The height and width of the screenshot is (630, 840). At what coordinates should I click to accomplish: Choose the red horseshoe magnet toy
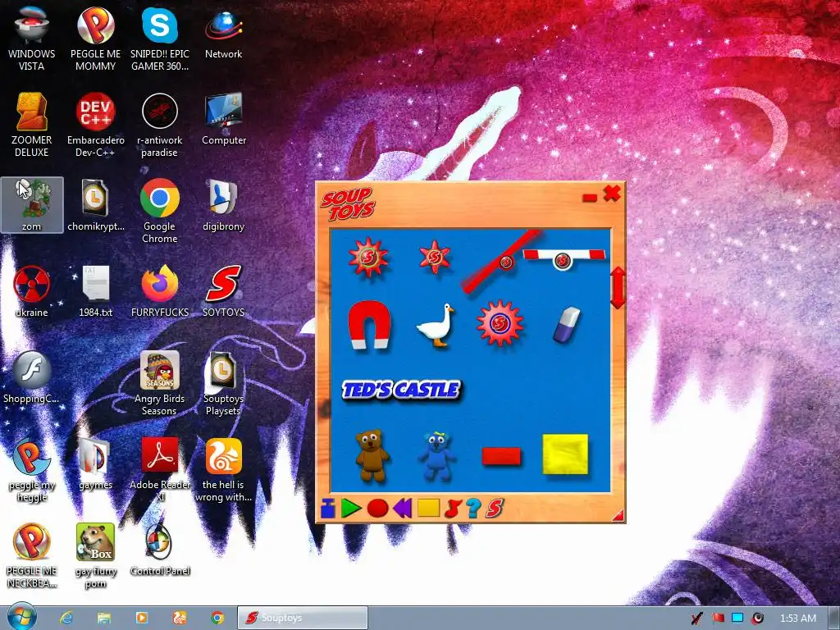pyautogui.click(x=369, y=325)
